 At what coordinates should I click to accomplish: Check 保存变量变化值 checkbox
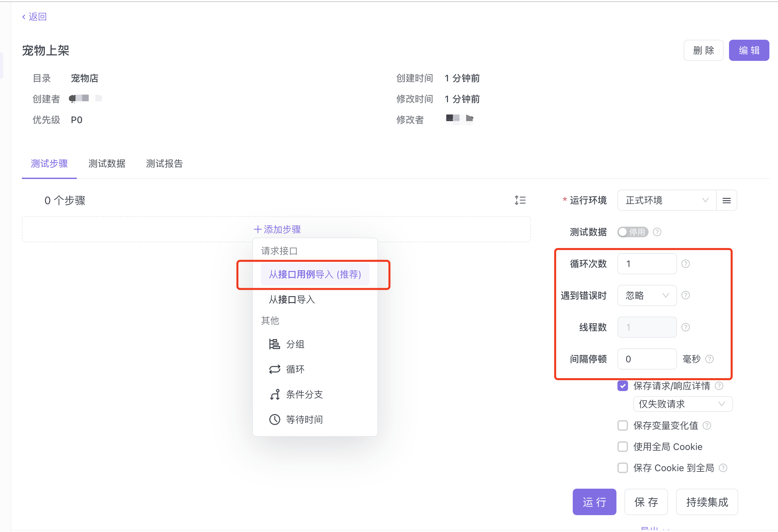click(622, 425)
